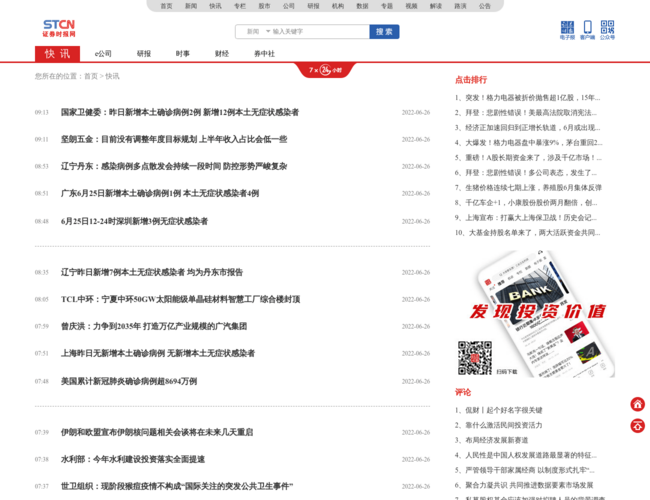The image size is (650, 500).
Task: Click the 扫码下载 QR code image
Action: pos(475,358)
